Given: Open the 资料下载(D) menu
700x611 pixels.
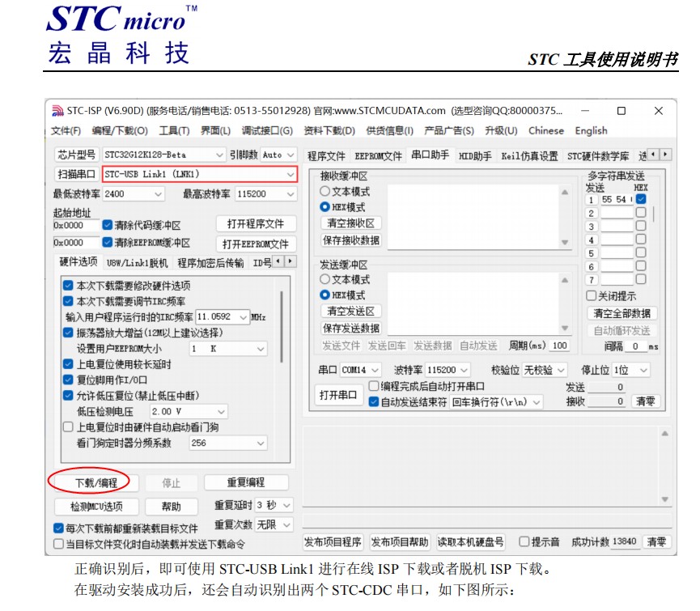Looking at the screenshot, I should coord(329,131).
